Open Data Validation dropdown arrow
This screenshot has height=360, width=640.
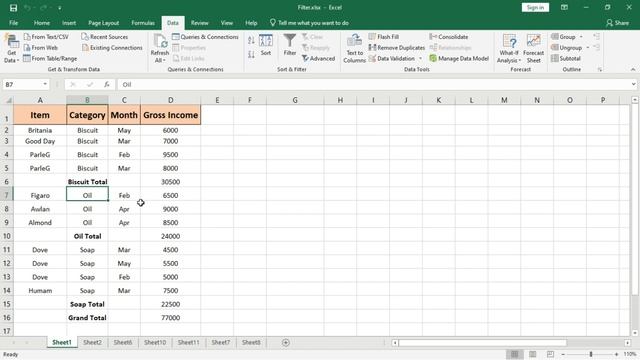[420, 58]
